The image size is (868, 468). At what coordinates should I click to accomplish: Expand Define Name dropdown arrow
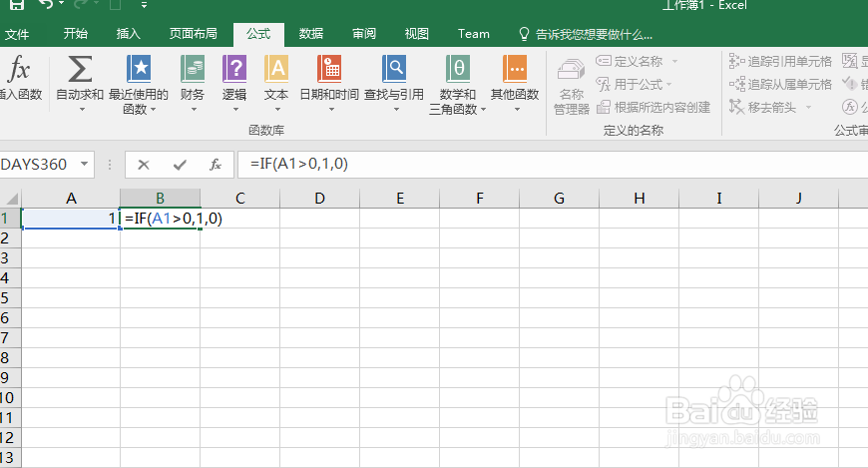674,62
